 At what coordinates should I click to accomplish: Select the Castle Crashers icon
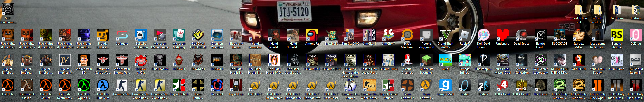coord(407,60)
